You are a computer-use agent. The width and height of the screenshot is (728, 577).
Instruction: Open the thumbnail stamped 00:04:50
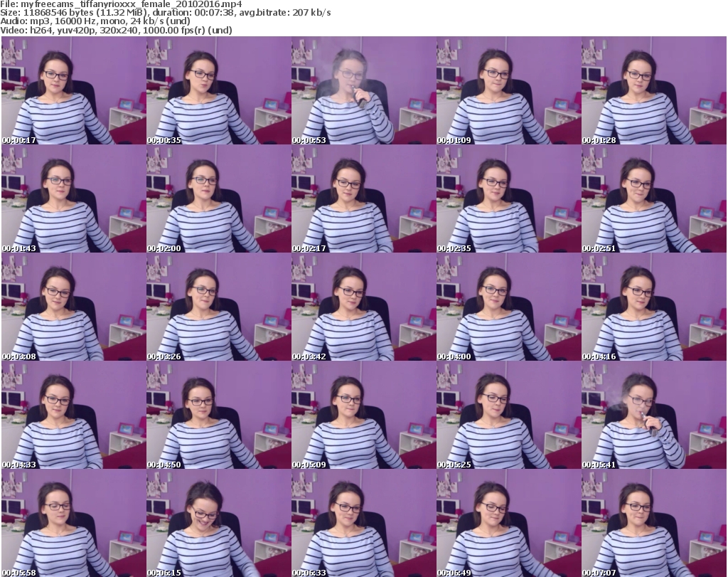click(x=219, y=415)
